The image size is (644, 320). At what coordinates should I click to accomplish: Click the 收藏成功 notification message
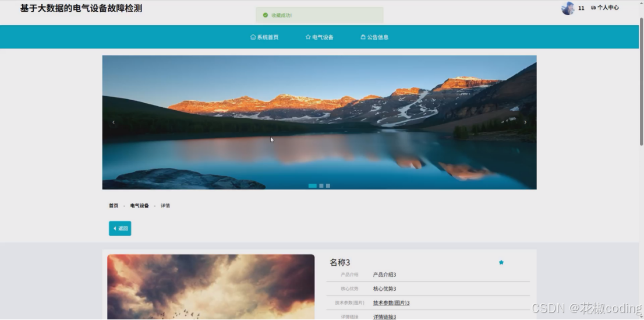pyautogui.click(x=320, y=15)
